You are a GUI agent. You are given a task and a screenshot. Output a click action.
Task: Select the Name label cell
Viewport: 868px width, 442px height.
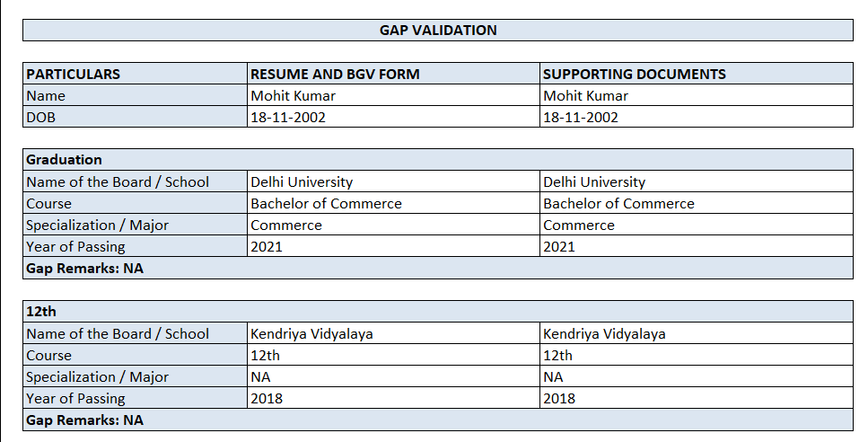click(46, 96)
